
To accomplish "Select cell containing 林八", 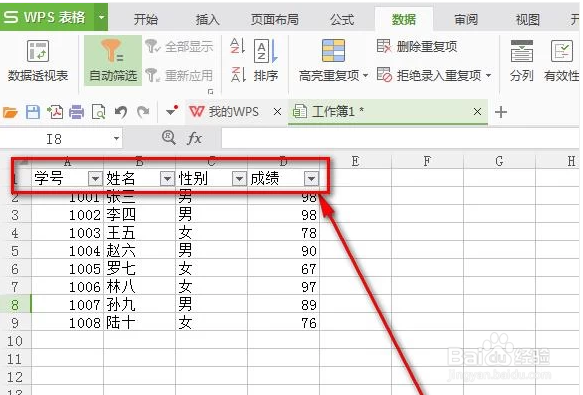I will click(139, 287).
